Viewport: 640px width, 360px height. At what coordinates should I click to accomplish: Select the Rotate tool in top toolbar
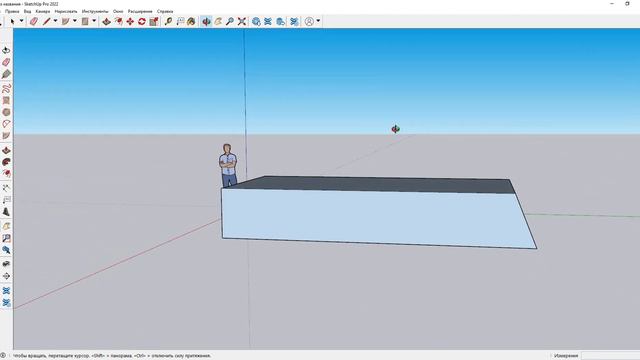pos(142,21)
